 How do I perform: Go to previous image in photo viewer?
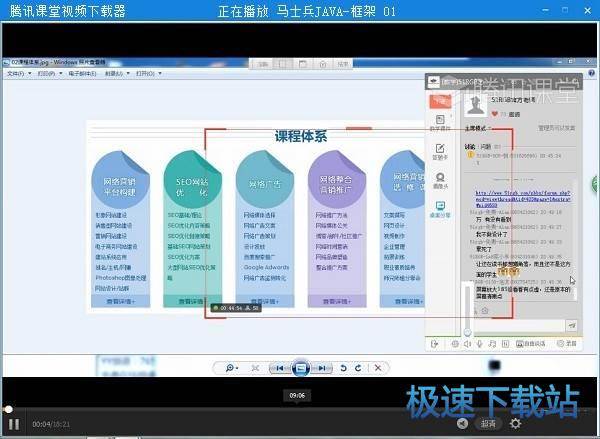click(280, 368)
